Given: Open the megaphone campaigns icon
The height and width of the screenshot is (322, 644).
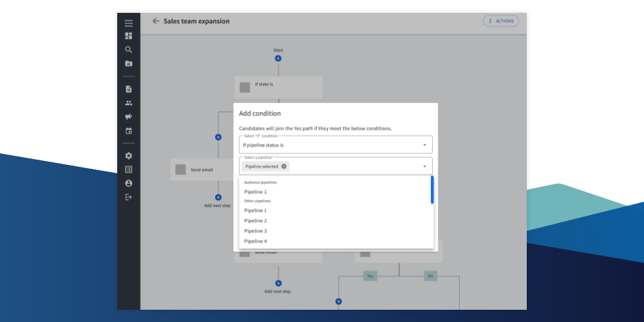Looking at the screenshot, I should click(x=129, y=117).
